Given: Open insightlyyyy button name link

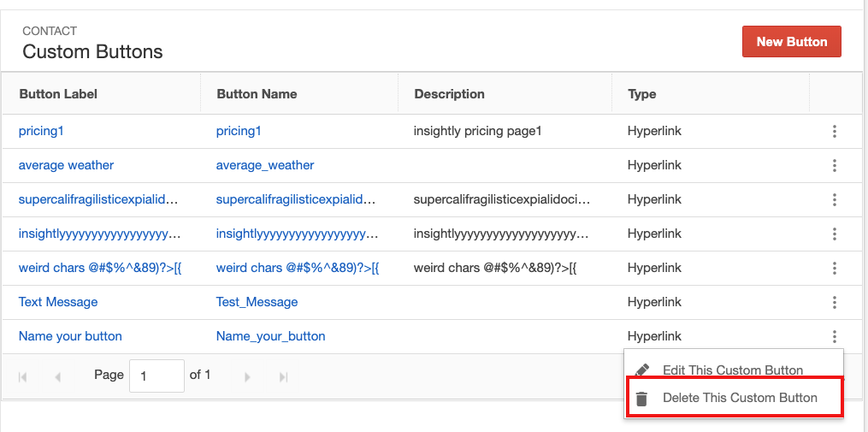Looking at the screenshot, I should [298, 234].
